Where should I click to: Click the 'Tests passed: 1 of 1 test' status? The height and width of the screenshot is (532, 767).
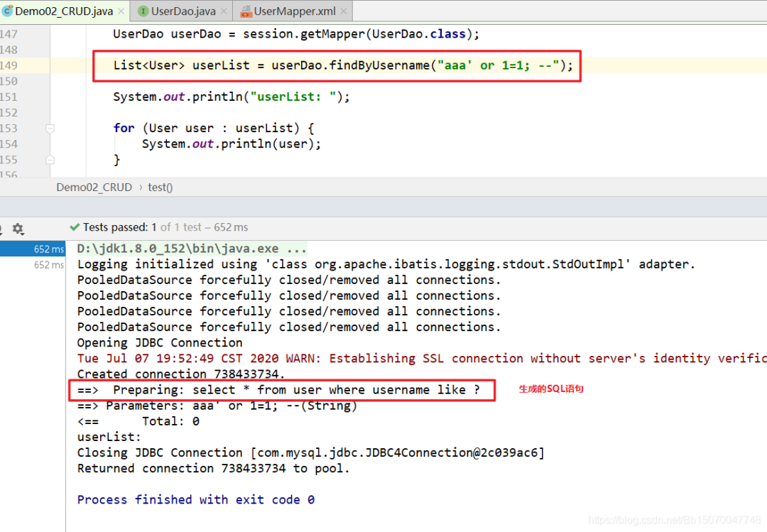point(165,227)
